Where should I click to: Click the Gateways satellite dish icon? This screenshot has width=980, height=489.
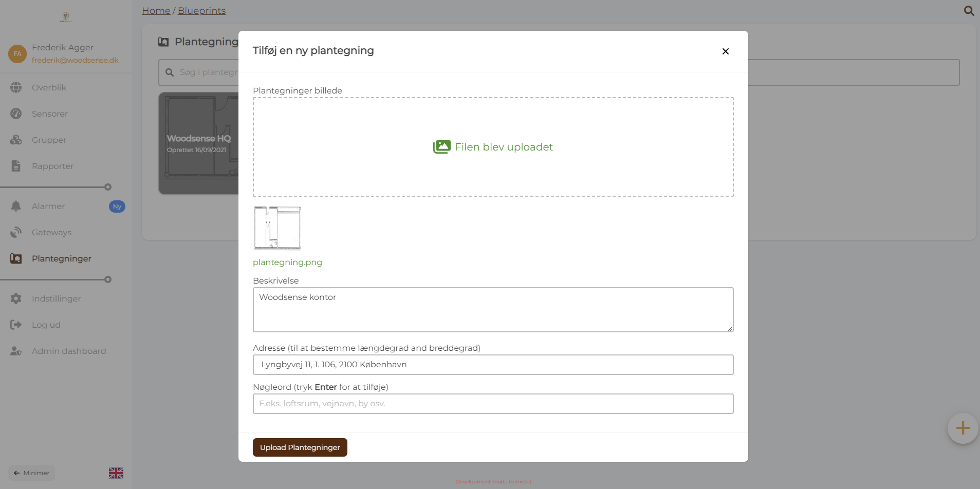pos(16,232)
